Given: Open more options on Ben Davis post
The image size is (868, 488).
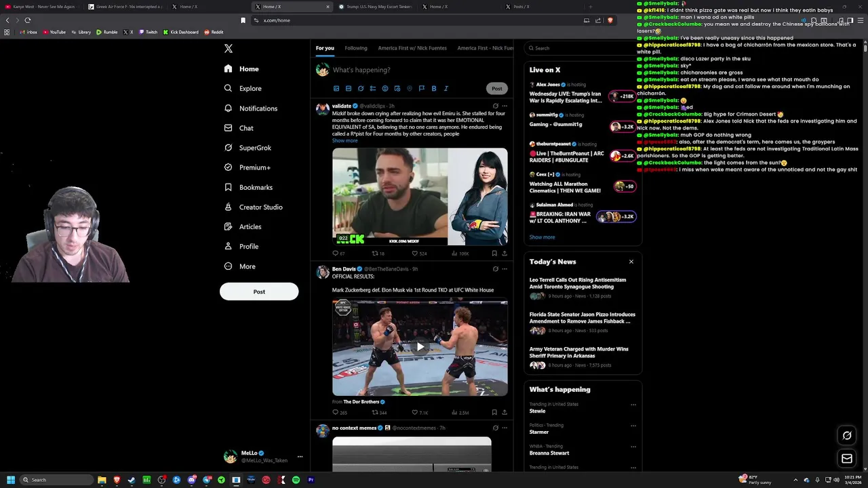Looking at the screenshot, I should [504, 269].
